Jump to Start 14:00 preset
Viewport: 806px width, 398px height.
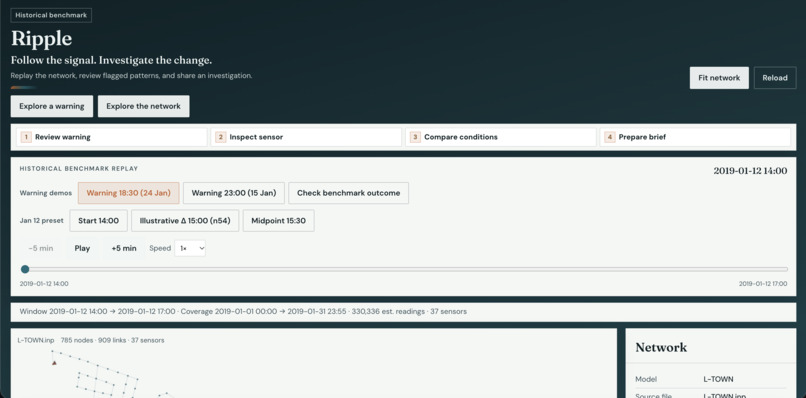(x=98, y=221)
